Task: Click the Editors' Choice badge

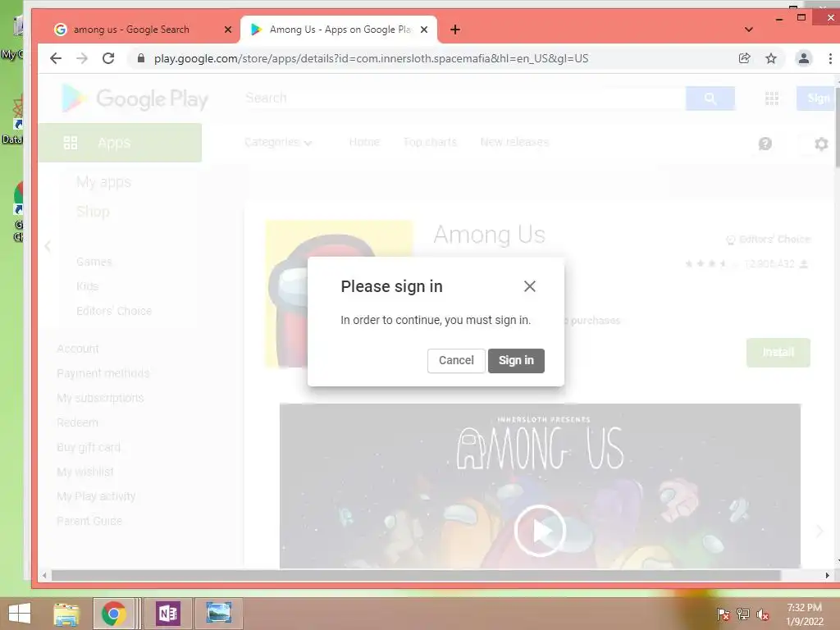Action: coord(768,240)
